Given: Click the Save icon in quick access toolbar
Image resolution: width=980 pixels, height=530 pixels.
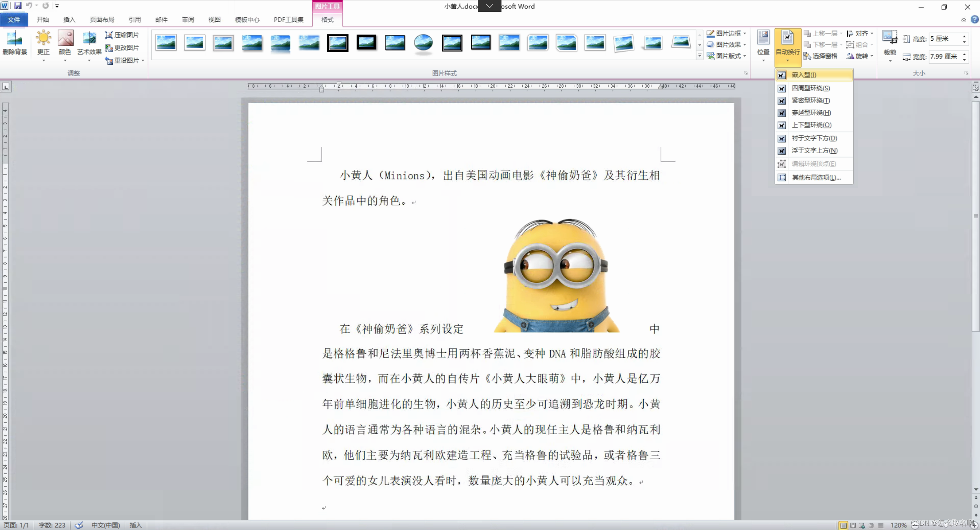Looking at the screenshot, I should [x=17, y=6].
